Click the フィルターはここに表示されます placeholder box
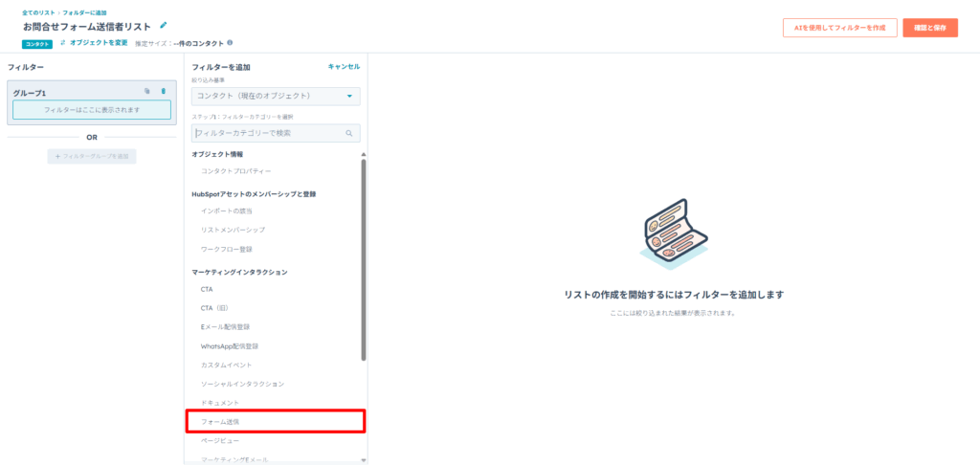This screenshot has height=465, width=980. point(92,109)
